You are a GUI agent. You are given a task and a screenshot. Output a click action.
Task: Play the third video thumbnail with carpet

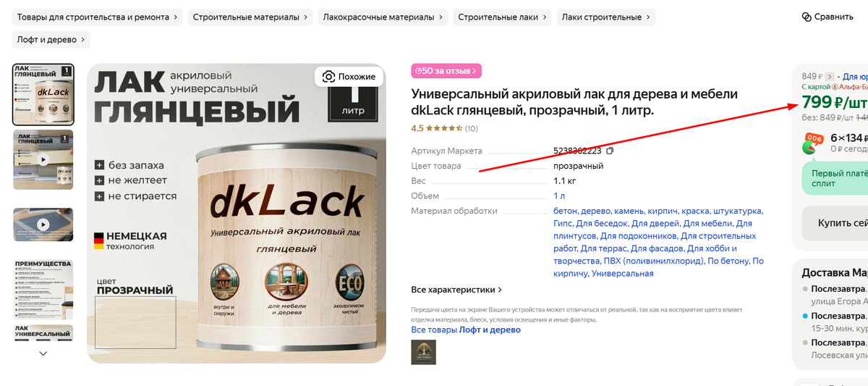43,225
